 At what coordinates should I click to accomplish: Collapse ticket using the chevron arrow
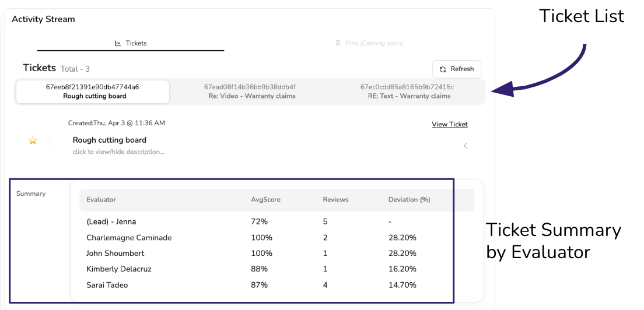click(465, 146)
